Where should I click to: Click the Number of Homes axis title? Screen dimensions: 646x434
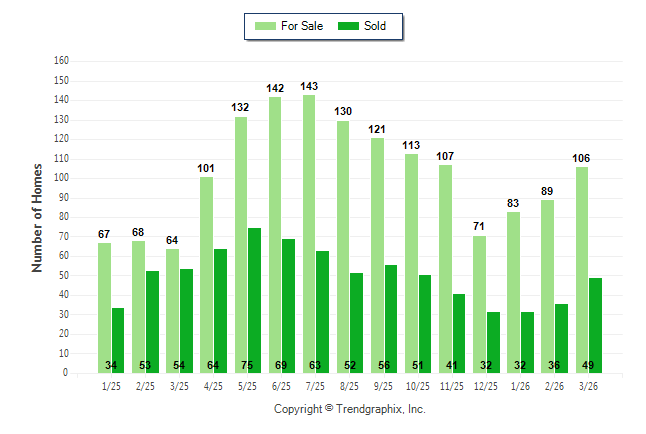coord(38,217)
